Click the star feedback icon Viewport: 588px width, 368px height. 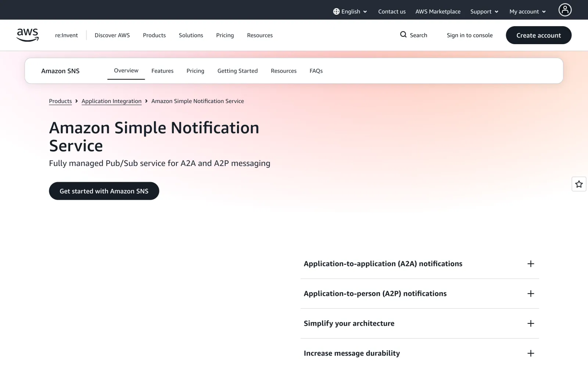click(579, 184)
